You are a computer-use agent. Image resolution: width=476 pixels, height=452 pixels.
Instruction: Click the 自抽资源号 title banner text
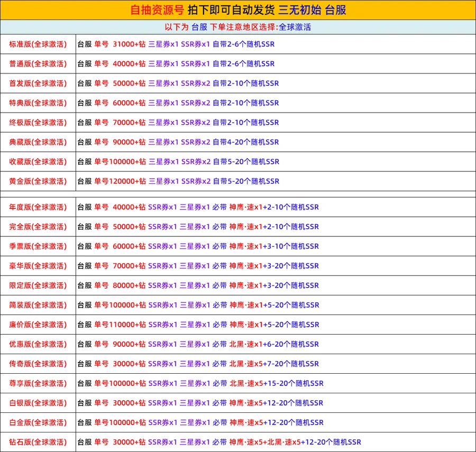(157, 10)
